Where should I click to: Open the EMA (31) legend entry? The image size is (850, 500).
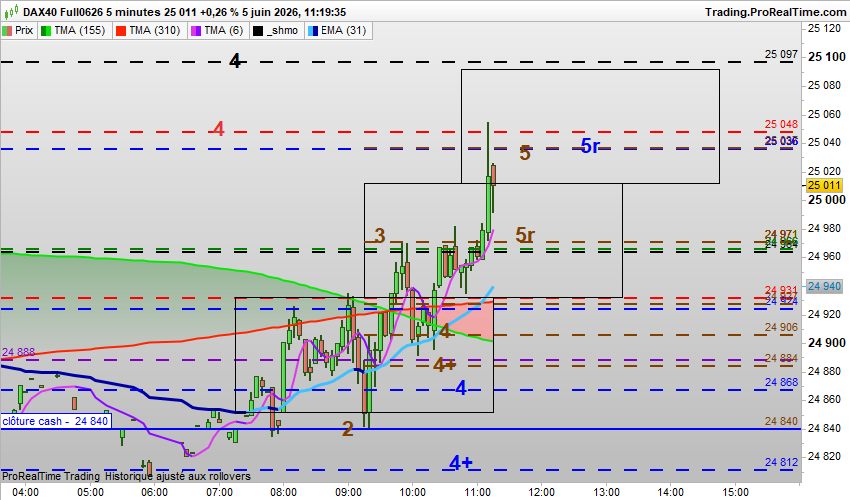coord(338,30)
